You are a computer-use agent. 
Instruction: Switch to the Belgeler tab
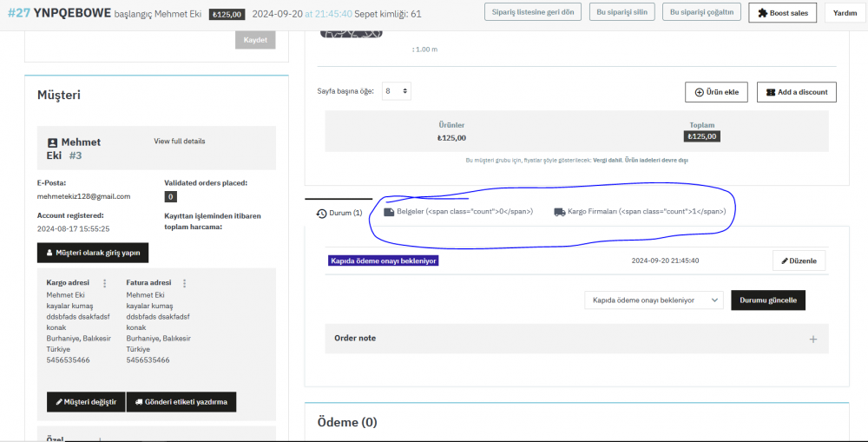[458, 212]
